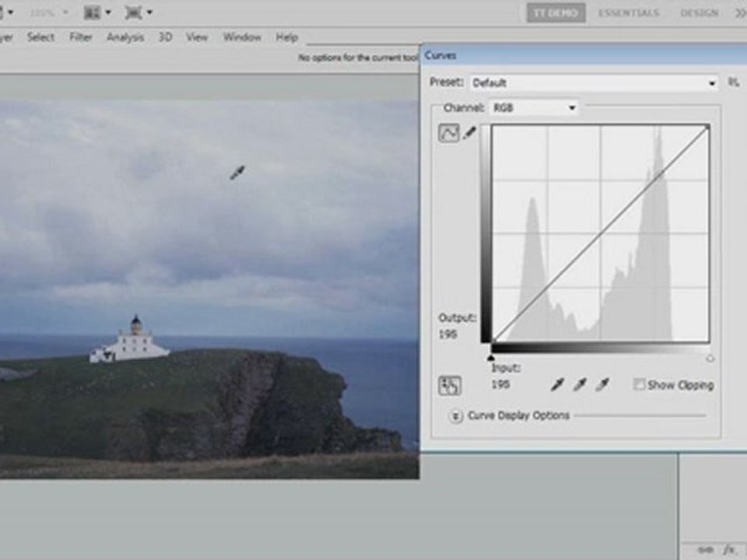
Task: Click the Output value field
Action: tap(448, 334)
